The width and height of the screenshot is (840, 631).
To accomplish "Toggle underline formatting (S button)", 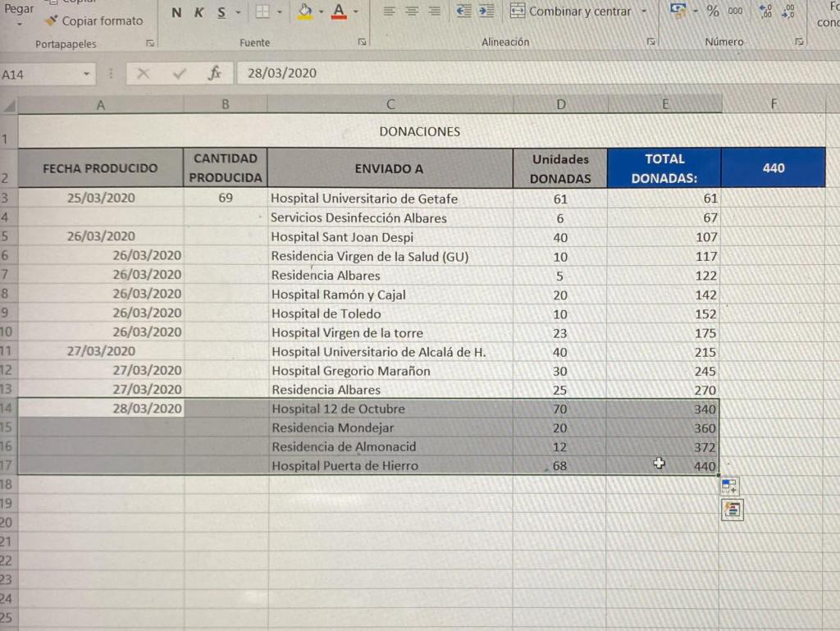I will (x=221, y=12).
